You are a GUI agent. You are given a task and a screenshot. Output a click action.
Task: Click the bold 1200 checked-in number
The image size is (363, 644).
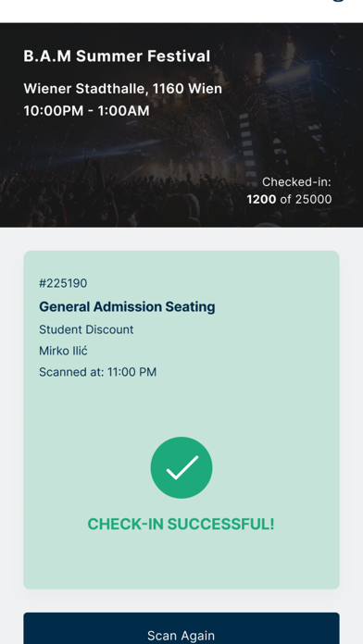261,199
